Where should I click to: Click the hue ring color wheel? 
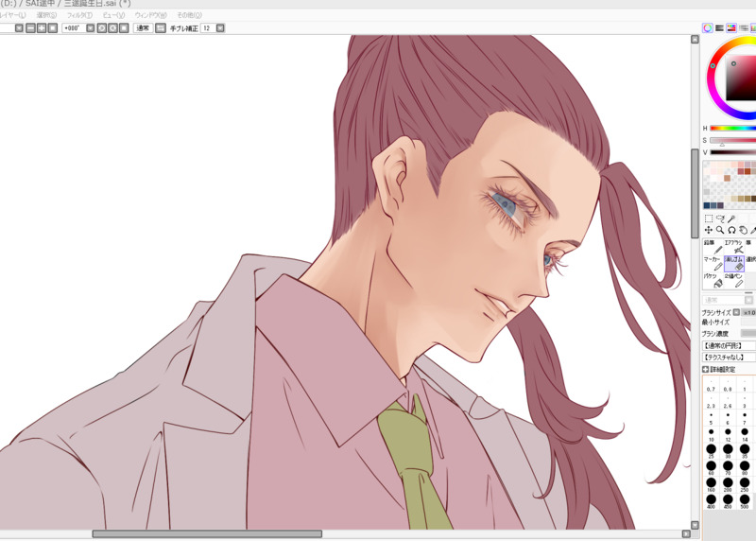pyautogui.click(x=712, y=79)
